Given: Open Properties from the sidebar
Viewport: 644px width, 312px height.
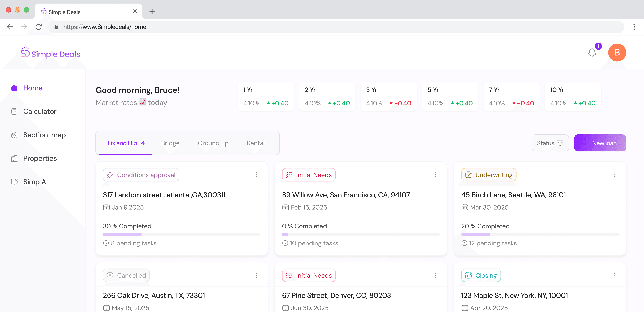Looking at the screenshot, I should [40, 158].
